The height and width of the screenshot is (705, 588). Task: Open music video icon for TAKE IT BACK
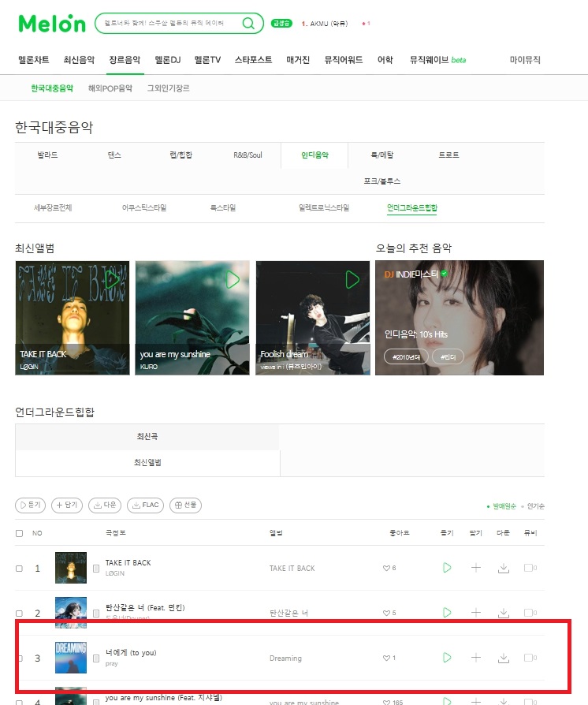click(x=530, y=568)
